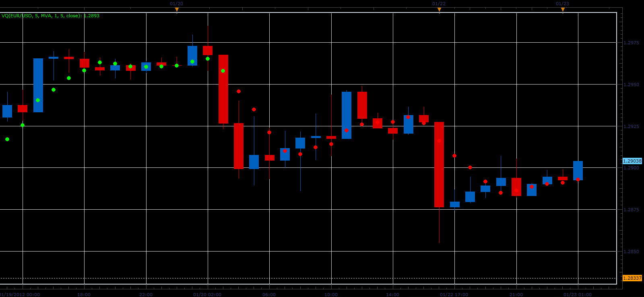This screenshot has height=297, width=644.
Task: Click the 01/23 date label above the chart
Action: tap(562, 4)
